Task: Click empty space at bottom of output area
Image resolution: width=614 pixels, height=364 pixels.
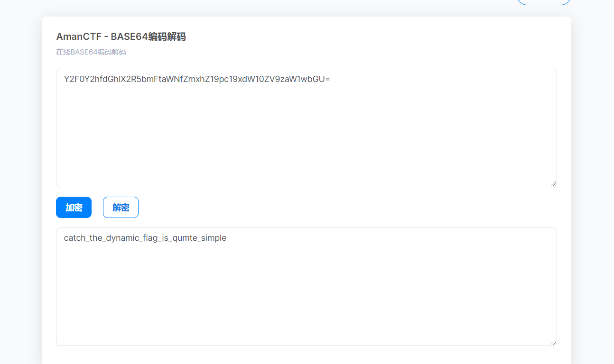Action: pos(306,329)
